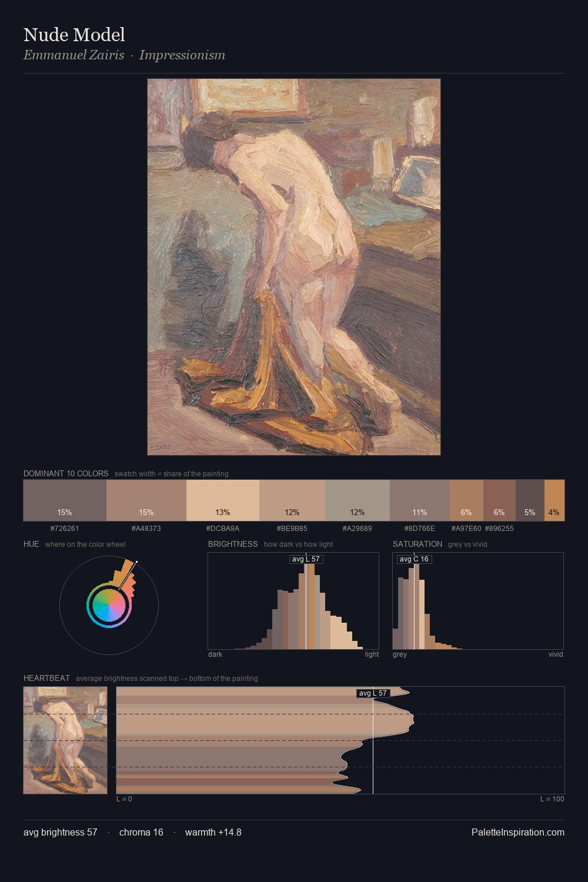This screenshot has height=882, width=588.
Task: Click the 'vivid' axis label under Saturation
Action: tap(556, 654)
